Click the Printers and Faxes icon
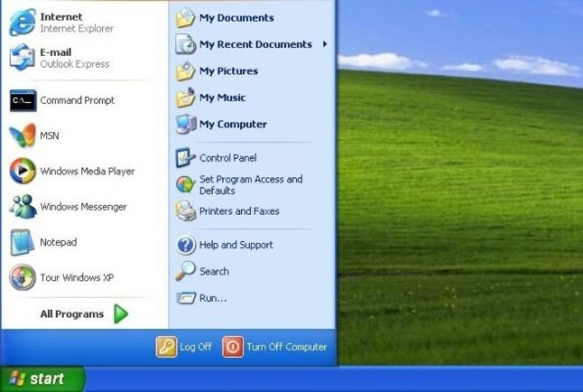 point(186,211)
